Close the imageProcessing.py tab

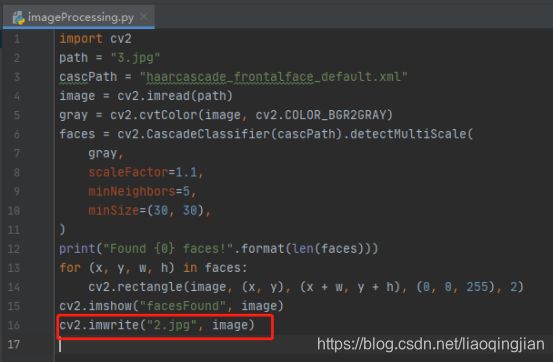[x=144, y=17]
